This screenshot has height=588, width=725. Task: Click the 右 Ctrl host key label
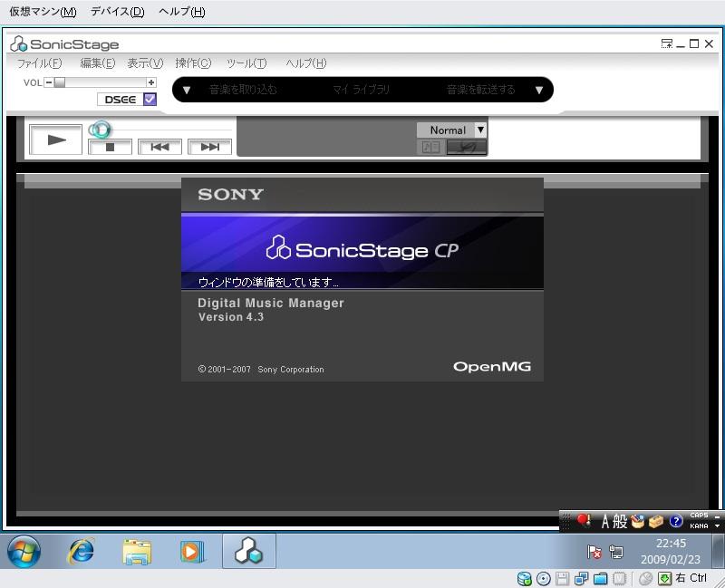click(691, 578)
